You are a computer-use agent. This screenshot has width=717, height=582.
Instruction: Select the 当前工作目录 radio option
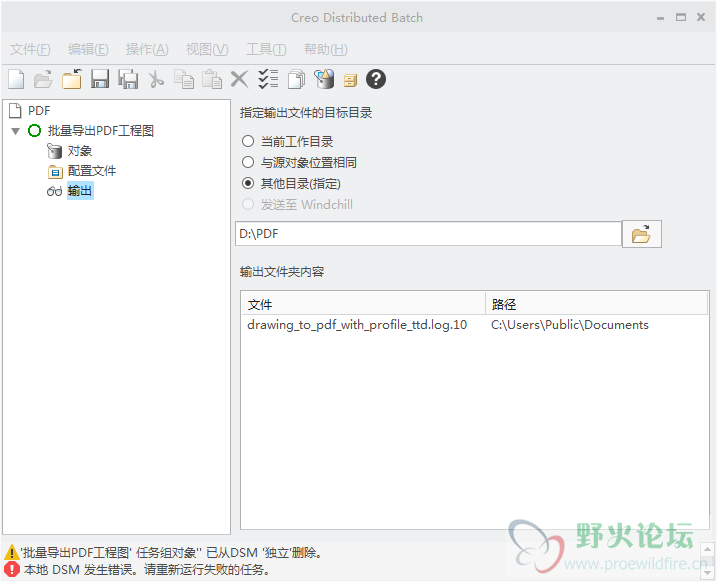coord(248,141)
